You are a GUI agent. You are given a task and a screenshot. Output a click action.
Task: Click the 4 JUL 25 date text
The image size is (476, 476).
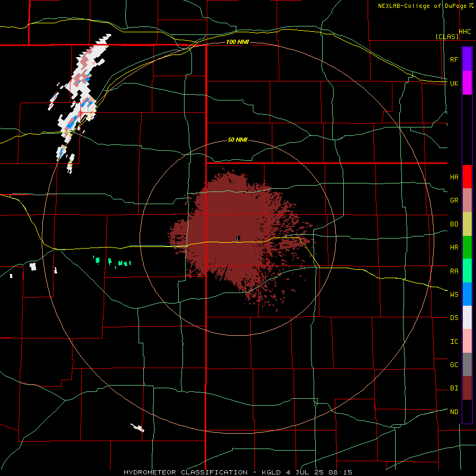305,472
